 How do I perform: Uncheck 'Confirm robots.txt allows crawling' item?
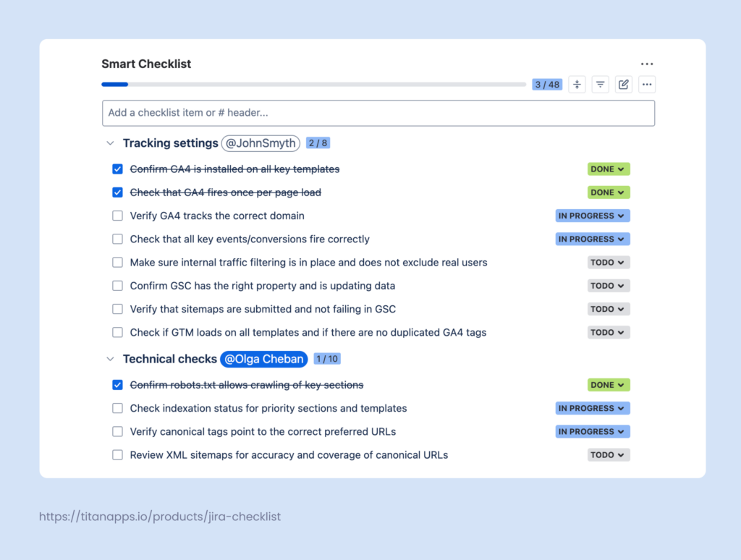117,384
